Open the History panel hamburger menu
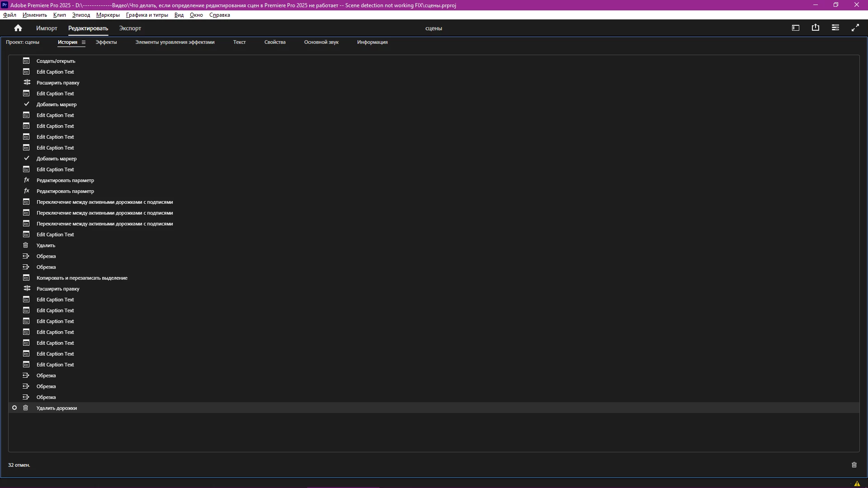The width and height of the screenshot is (868, 488). pos(84,42)
